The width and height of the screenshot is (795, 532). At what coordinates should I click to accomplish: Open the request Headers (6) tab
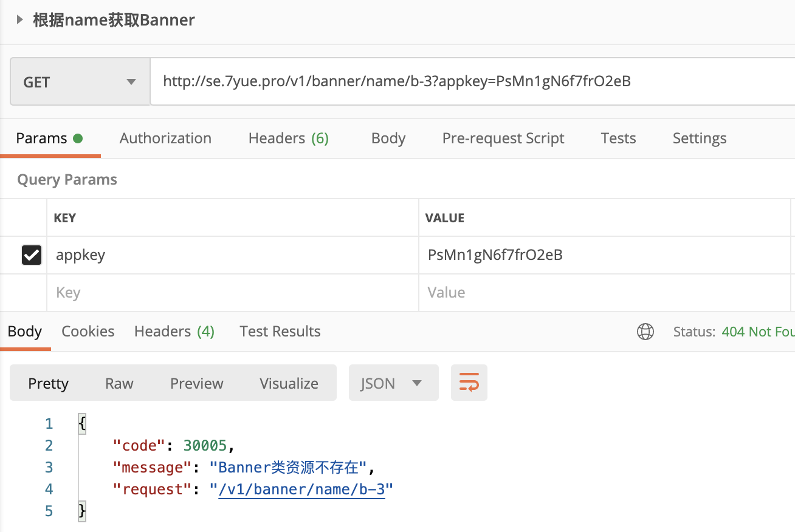pyautogui.click(x=289, y=138)
